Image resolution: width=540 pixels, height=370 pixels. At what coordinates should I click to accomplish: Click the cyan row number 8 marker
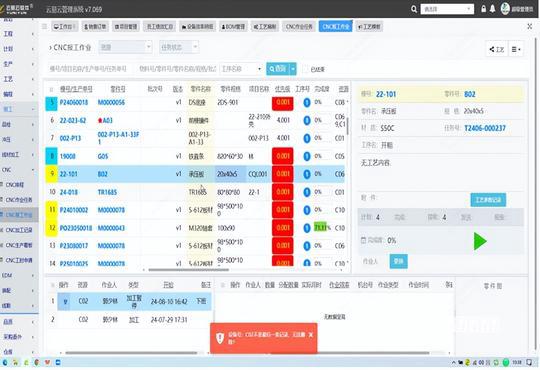pos(52,156)
